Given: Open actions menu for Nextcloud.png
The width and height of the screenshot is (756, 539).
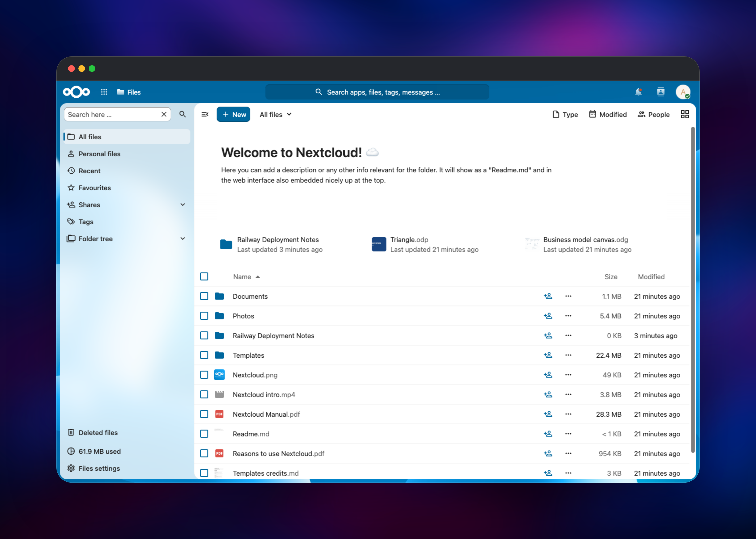Looking at the screenshot, I should pos(568,375).
